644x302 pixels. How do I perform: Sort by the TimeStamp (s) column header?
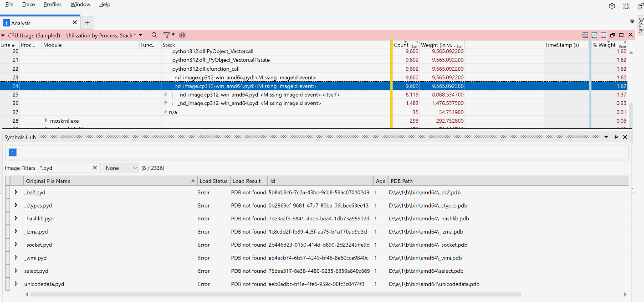(567, 45)
